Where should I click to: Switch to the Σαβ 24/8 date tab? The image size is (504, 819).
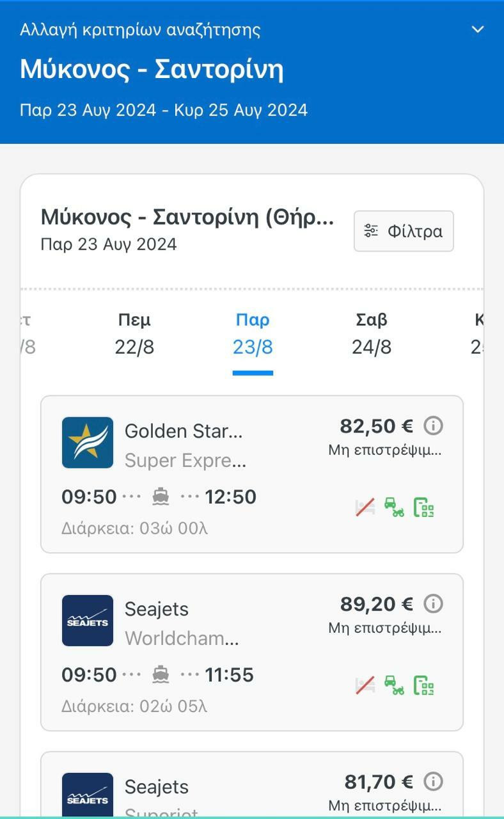click(x=371, y=334)
